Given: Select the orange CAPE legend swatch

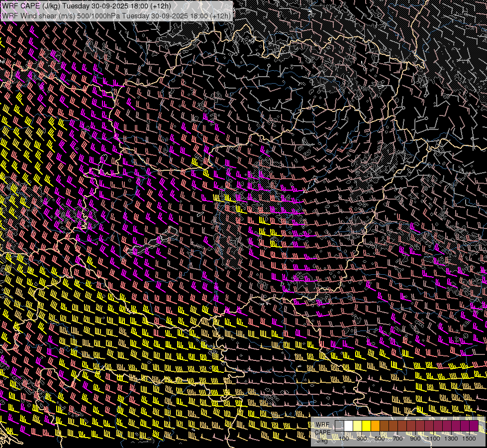Looking at the screenshot, I should [375, 426].
